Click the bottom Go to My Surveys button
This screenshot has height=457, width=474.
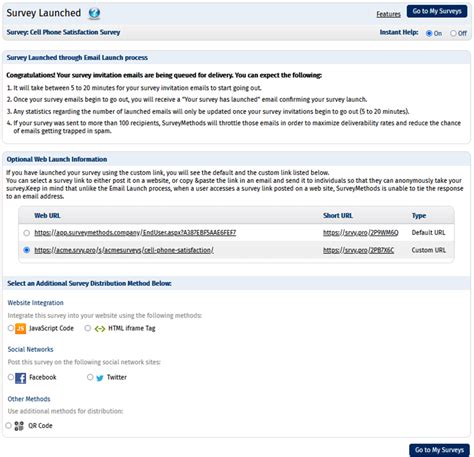439,450
